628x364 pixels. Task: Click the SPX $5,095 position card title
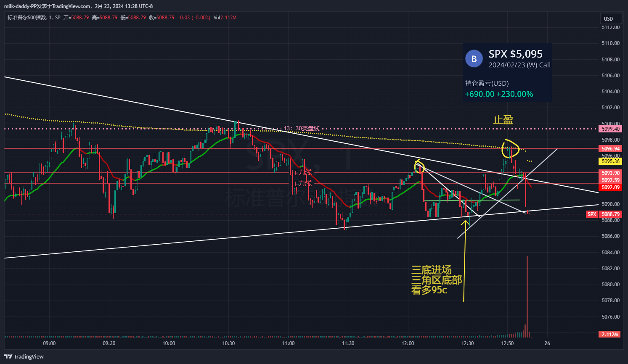[x=515, y=54]
